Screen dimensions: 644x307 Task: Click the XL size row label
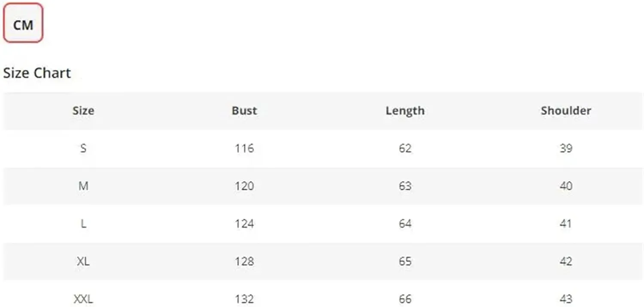pyautogui.click(x=83, y=261)
